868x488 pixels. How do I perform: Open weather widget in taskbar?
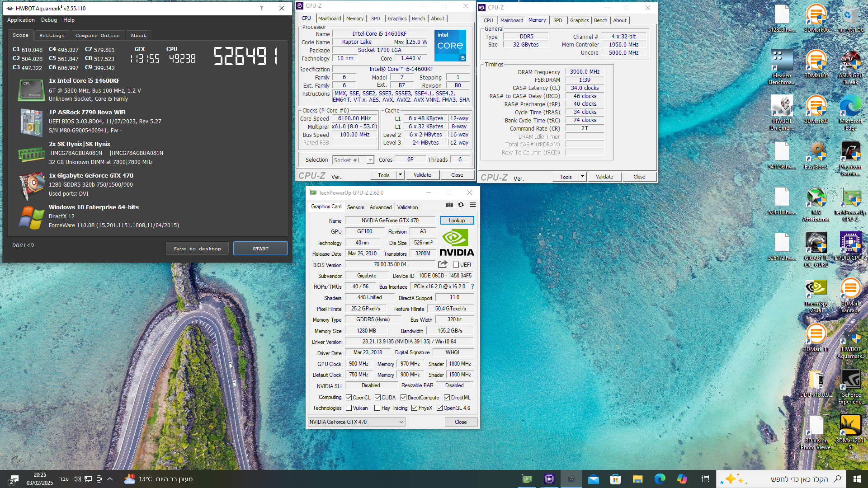pos(158,479)
